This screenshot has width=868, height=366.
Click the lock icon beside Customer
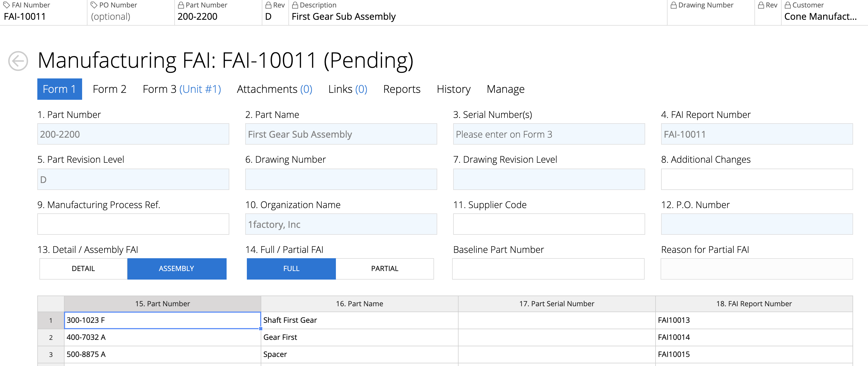[x=788, y=5]
